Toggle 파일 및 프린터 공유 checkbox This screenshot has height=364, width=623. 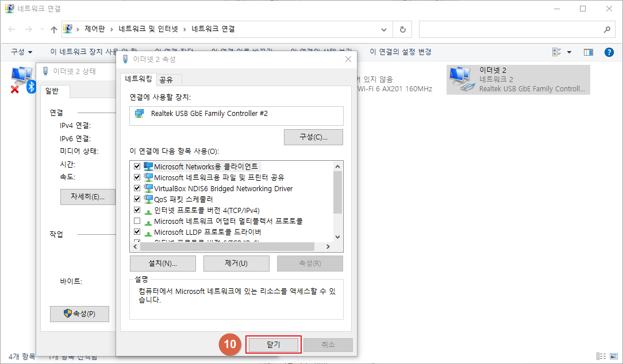(137, 177)
